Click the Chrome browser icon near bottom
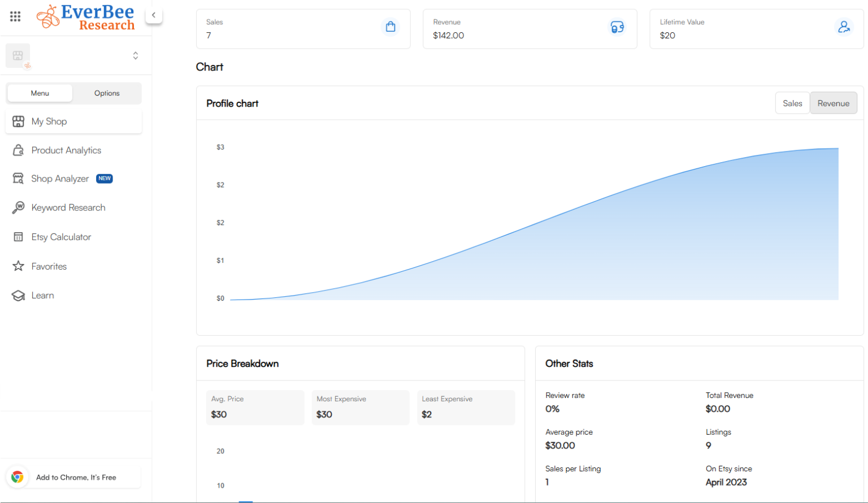868x503 pixels. tap(18, 477)
